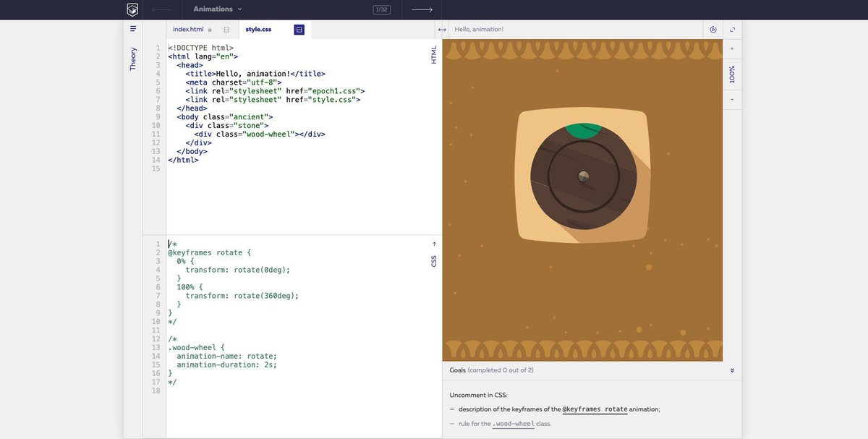Screen dimensions: 868x439
Task: Click the preview refresh/run icon
Action: (713, 30)
